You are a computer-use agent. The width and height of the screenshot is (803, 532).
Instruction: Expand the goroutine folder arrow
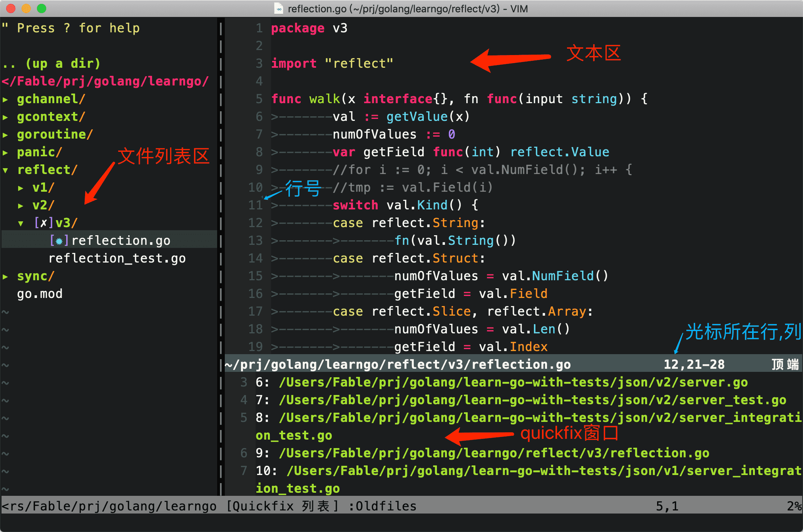click(x=5, y=135)
